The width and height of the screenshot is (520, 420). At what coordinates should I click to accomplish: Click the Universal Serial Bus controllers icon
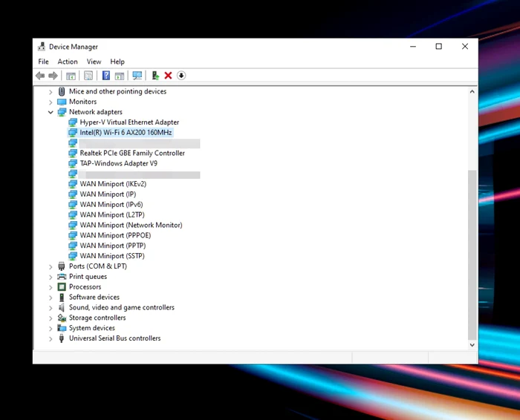pyautogui.click(x=62, y=338)
